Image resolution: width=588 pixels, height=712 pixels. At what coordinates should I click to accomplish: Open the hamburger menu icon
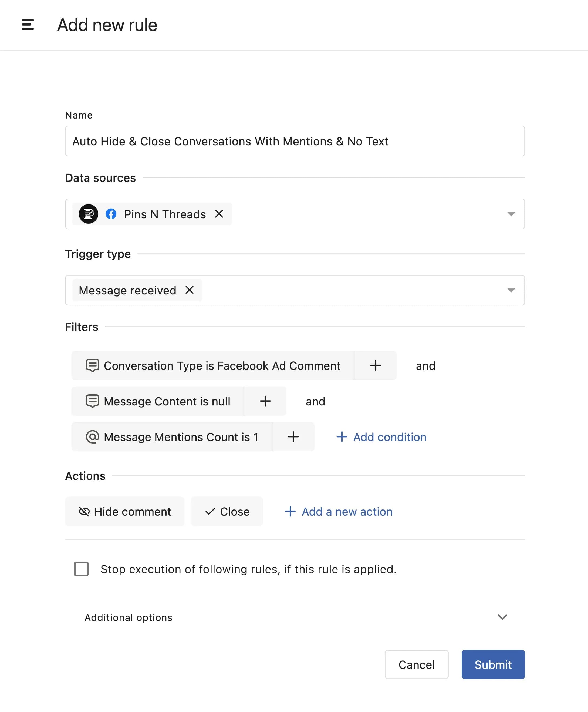pyautogui.click(x=28, y=25)
